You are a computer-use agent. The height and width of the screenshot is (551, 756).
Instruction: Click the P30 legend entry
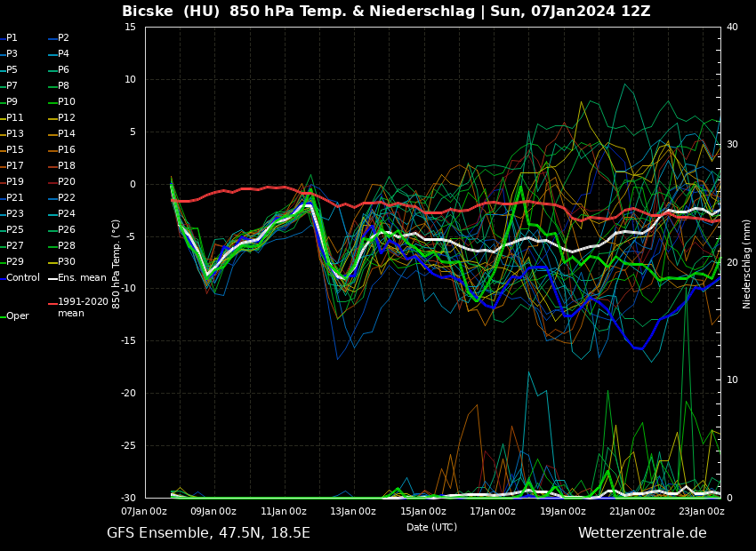click(x=67, y=262)
